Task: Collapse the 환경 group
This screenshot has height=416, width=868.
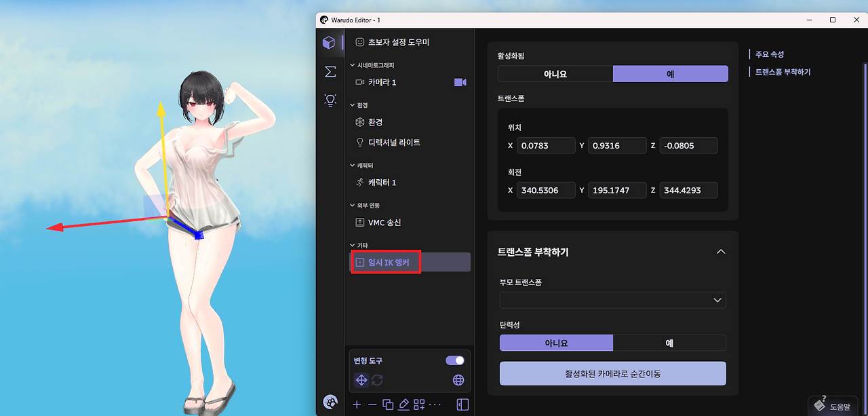Action: pyautogui.click(x=352, y=105)
